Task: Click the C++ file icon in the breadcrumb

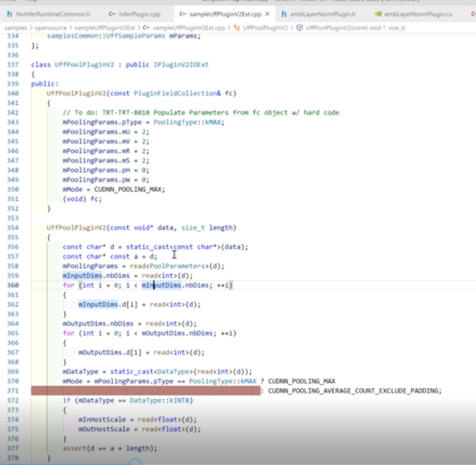Action: (146, 27)
